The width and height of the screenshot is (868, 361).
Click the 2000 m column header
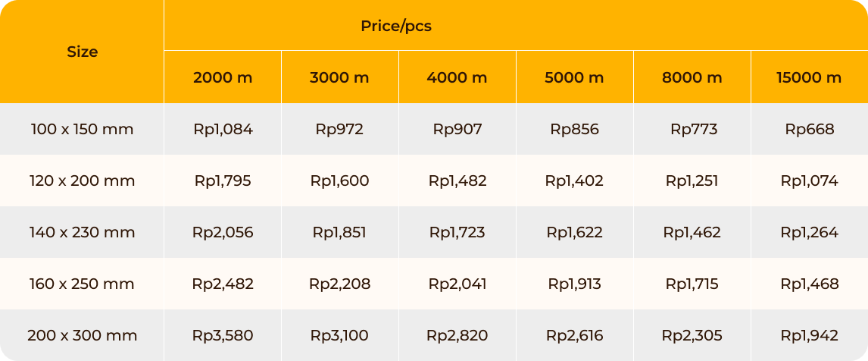(x=223, y=77)
